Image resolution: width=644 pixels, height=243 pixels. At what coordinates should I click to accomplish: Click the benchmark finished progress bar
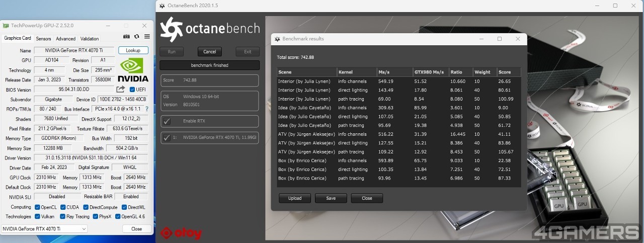coord(210,65)
